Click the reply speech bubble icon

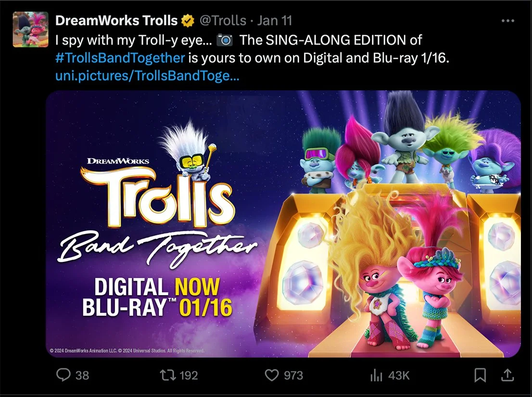63,375
